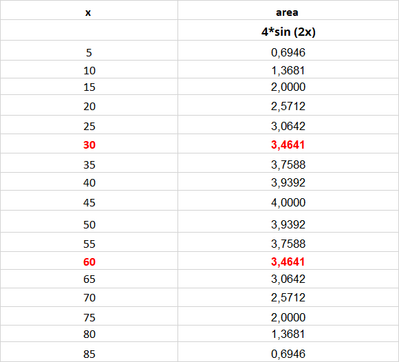Select the x cell with value 70
This screenshot has height=362, width=399.
(x=89, y=298)
